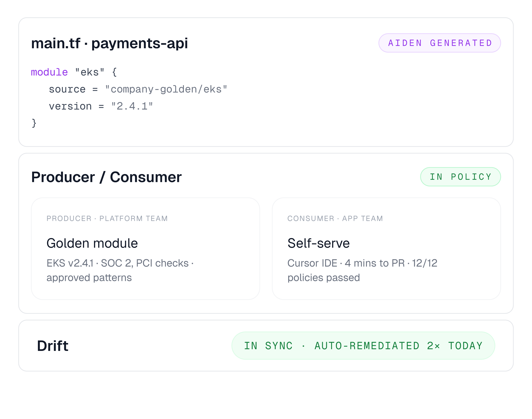532x419 pixels.
Task: Click the Cursor IDE 12/12 policies description
Action: point(362,270)
